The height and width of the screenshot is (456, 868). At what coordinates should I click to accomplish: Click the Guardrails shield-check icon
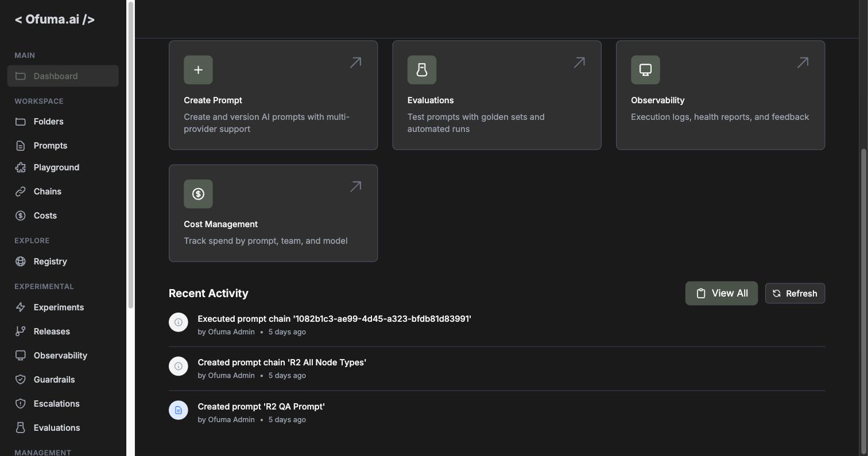tap(21, 380)
